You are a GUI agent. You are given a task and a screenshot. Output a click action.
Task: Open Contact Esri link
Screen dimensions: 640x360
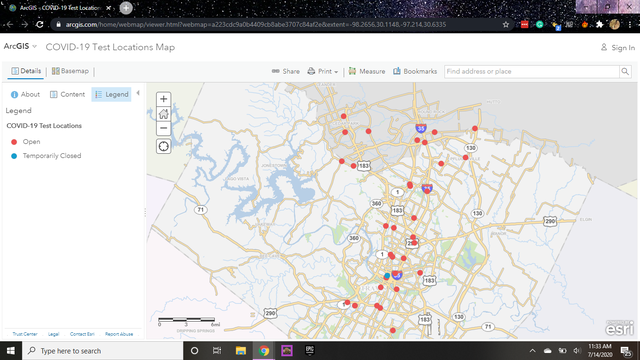pos(82,334)
